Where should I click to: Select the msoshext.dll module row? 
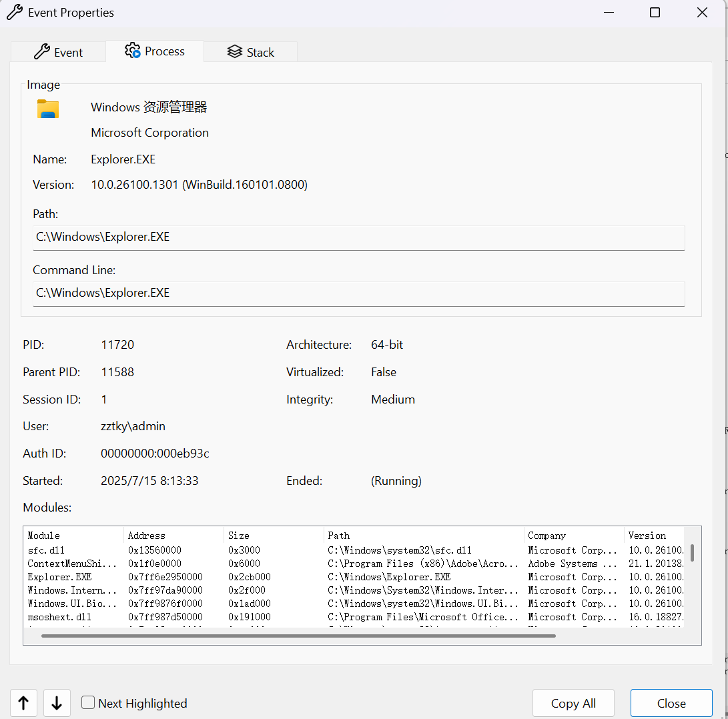click(354, 617)
